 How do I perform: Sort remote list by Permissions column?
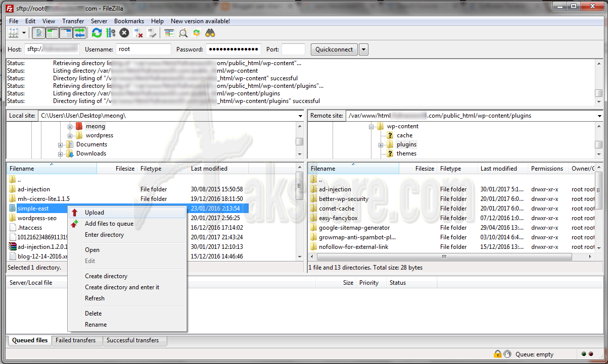click(x=547, y=169)
